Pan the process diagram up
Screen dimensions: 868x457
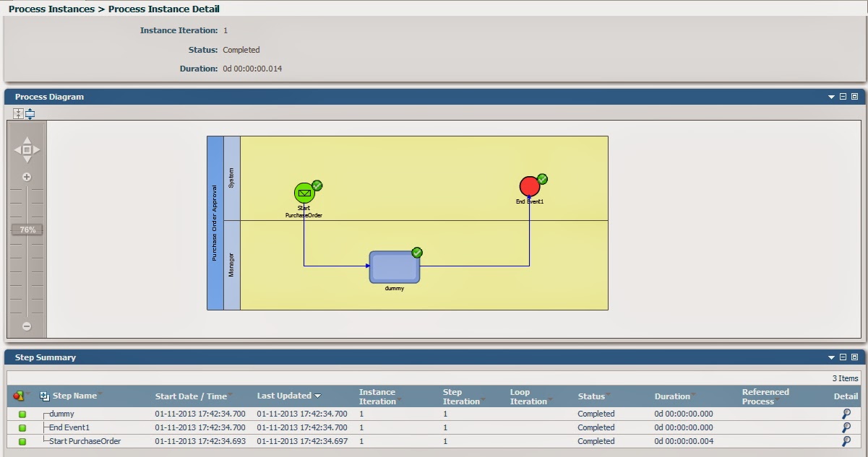[x=27, y=140]
